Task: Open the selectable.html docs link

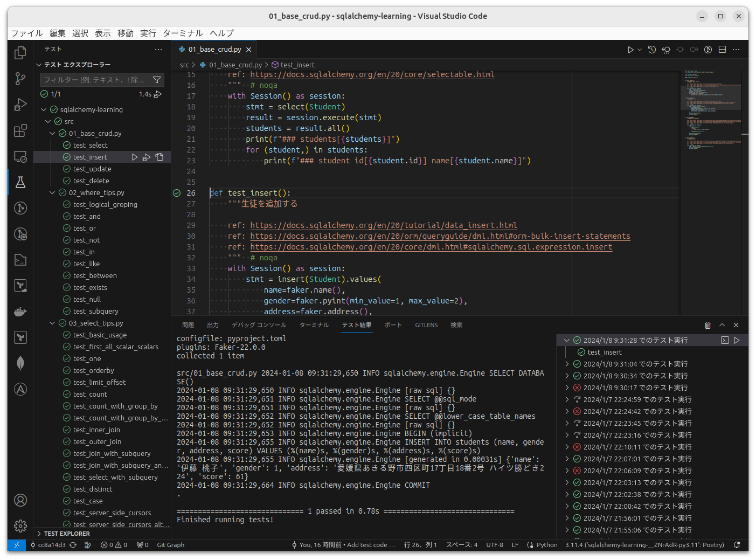Action: [x=372, y=74]
